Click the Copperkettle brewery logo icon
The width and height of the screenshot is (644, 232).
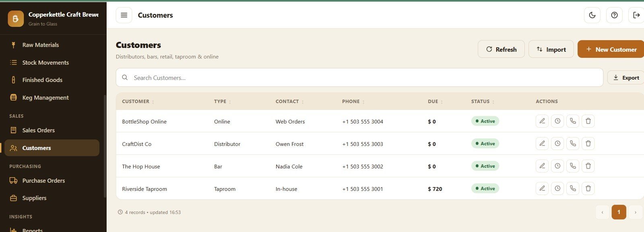pos(16,18)
